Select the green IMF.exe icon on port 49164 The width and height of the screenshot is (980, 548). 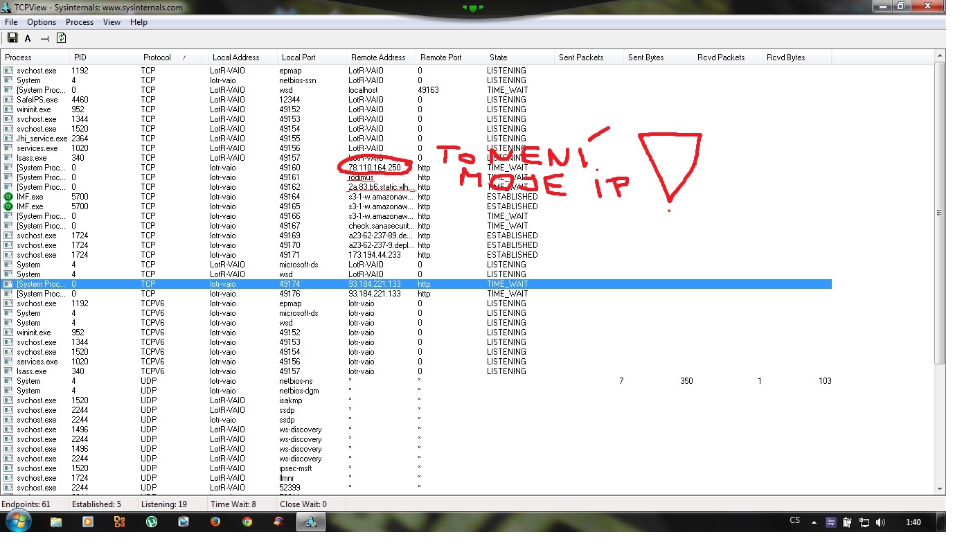(x=8, y=197)
